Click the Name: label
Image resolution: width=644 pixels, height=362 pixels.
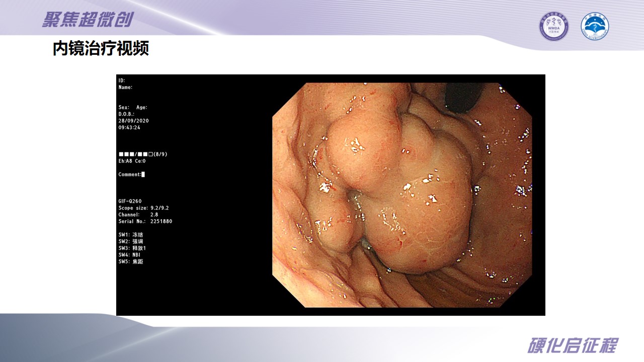pos(125,87)
